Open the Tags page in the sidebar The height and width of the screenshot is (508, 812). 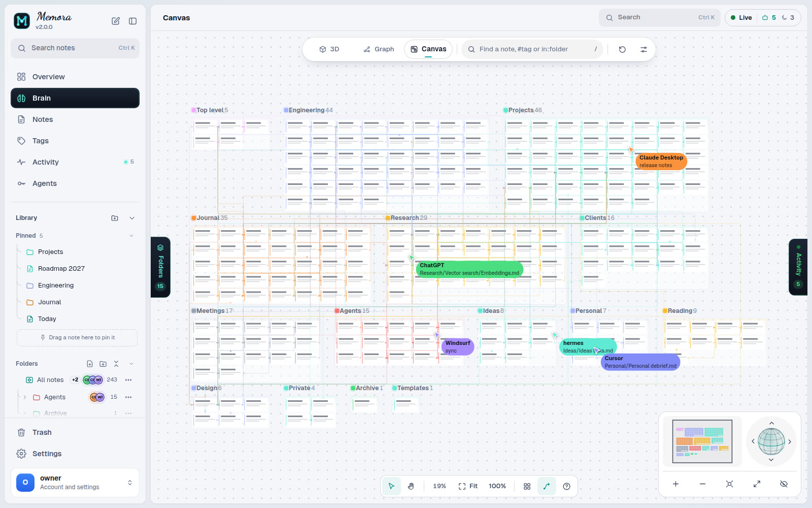[75, 141]
